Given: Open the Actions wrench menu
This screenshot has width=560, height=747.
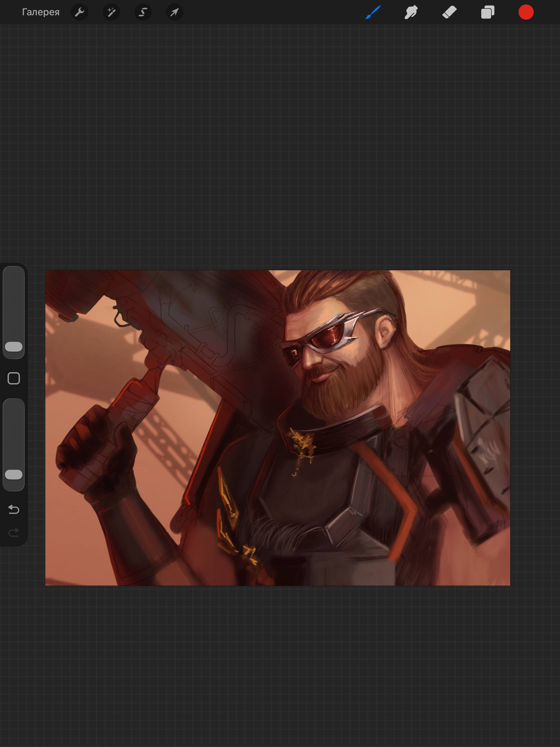Looking at the screenshot, I should pos(80,13).
